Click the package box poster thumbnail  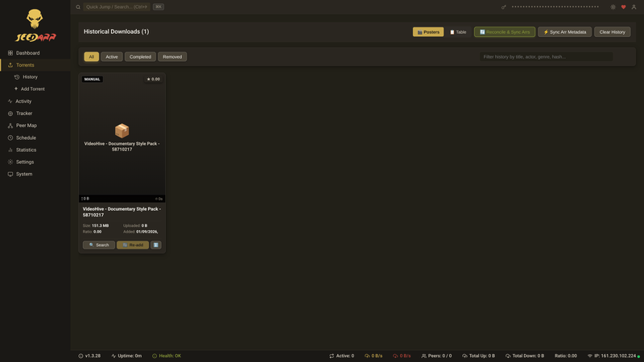click(x=122, y=130)
